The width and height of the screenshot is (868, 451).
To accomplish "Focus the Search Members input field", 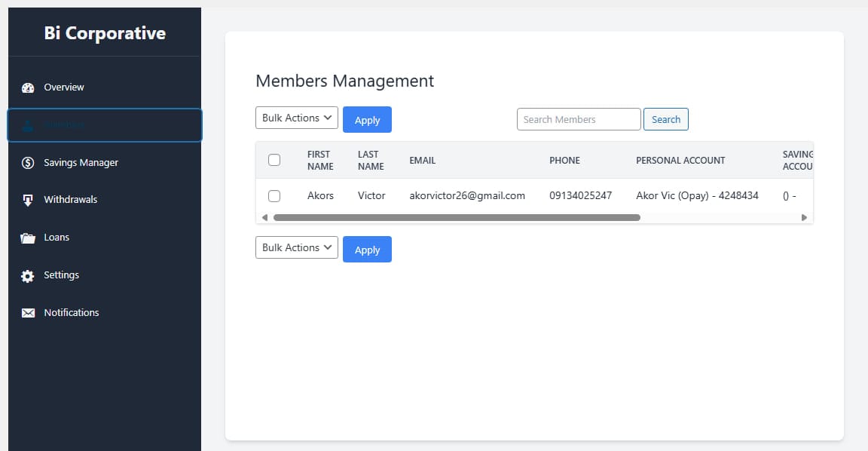I will 578,119.
